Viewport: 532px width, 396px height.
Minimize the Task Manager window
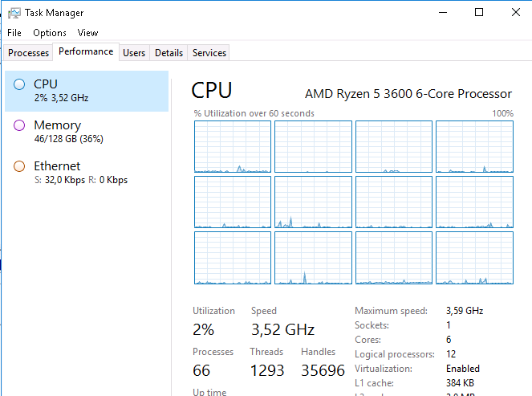(442, 12)
